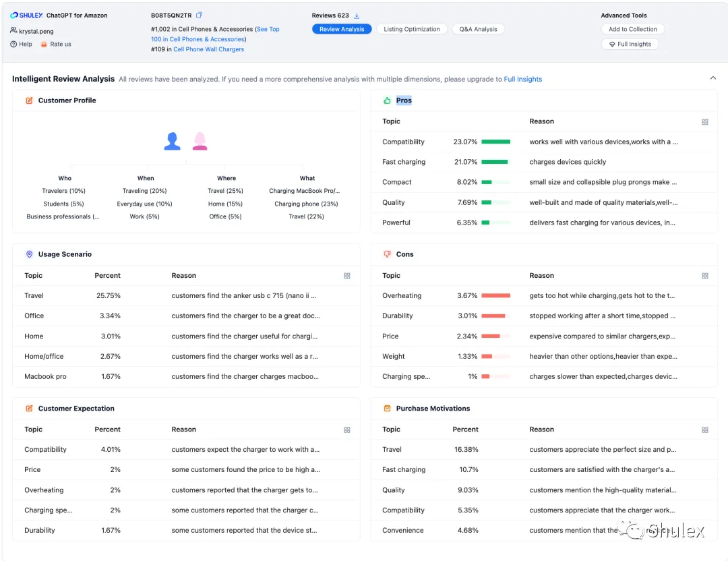Screen dimensions: 728x561
Task: Select the Fast charging row's reason text in Pros
Action: [568, 162]
